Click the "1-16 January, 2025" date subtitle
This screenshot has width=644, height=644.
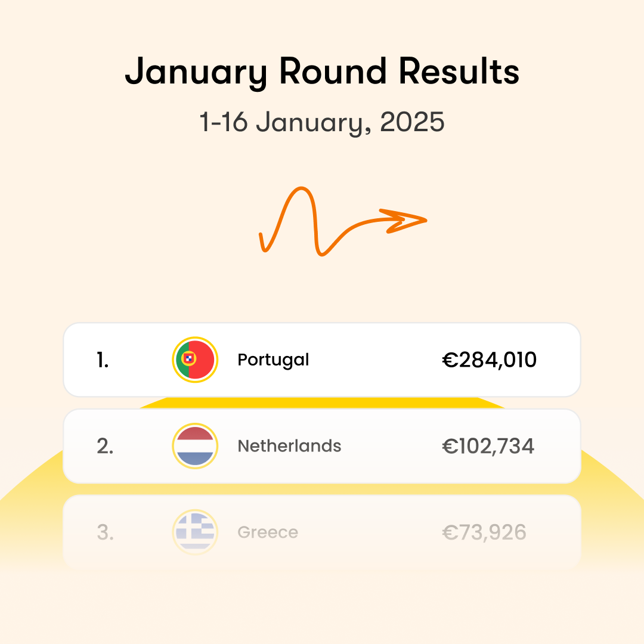pyautogui.click(x=322, y=122)
